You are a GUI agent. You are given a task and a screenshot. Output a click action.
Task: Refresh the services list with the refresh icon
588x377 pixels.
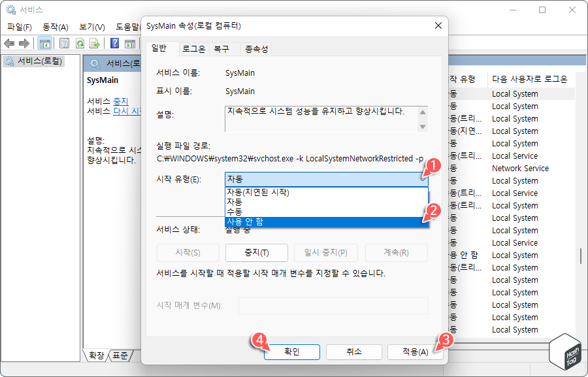click(x=80, y=43)
